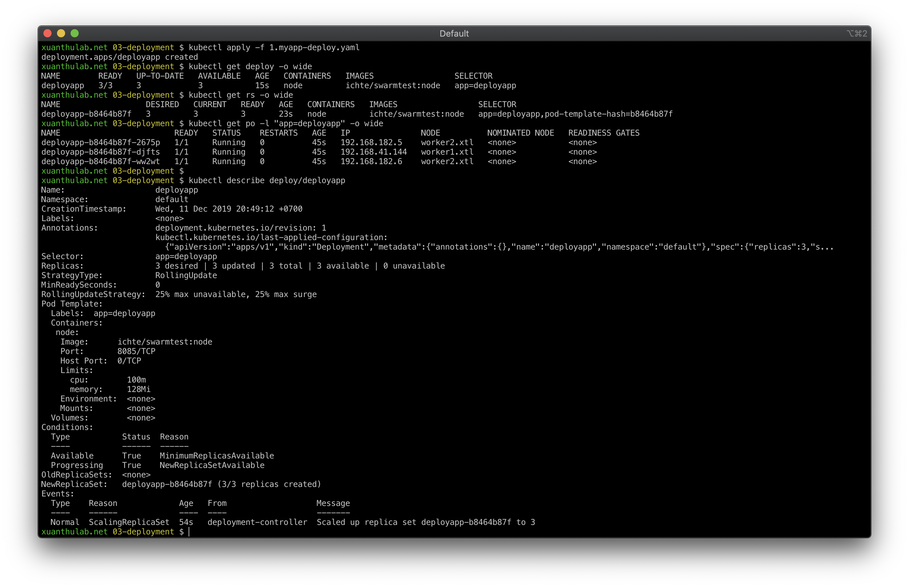
Task: Click the MinimumReplicasAvailable reason text
Action: click(216, 455)
